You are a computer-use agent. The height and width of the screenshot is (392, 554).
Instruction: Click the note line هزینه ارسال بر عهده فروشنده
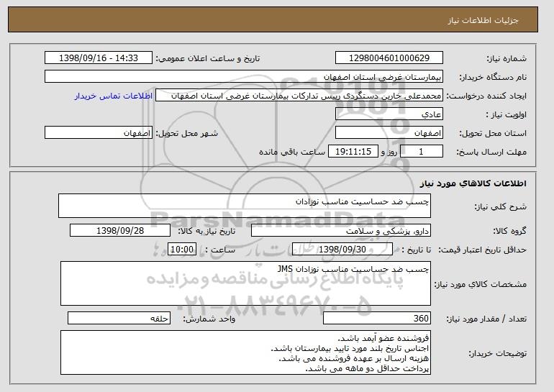[x=354, y=358]
